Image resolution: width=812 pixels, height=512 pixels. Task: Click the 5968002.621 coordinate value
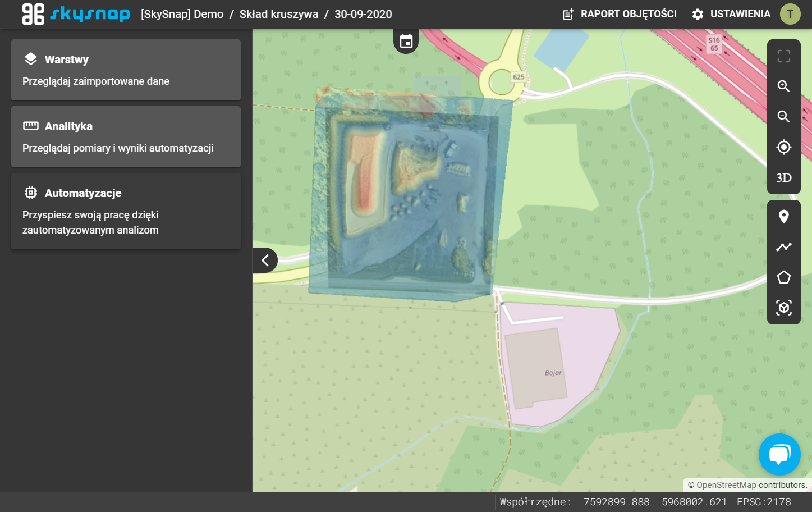pos(694,502)
